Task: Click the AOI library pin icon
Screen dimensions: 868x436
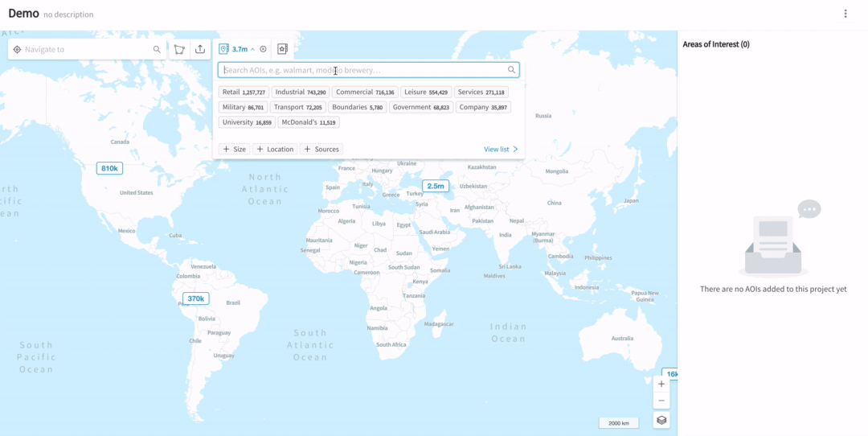Action: pos(223,49)
